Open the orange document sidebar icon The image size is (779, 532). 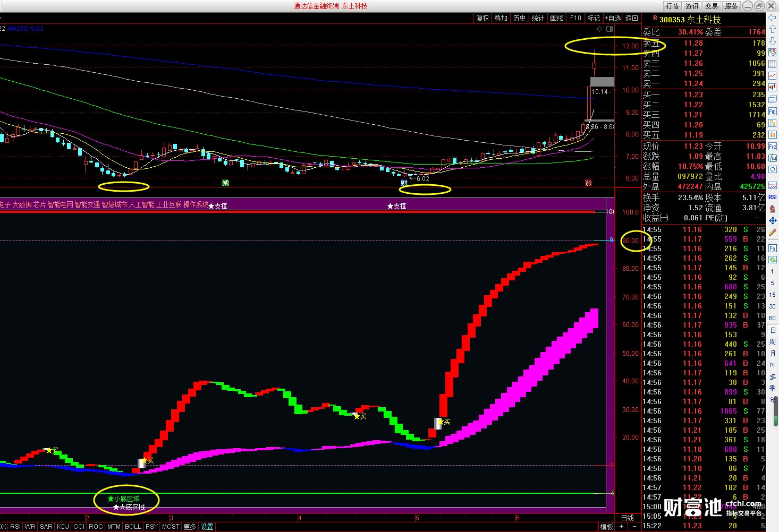coord(772,134)
